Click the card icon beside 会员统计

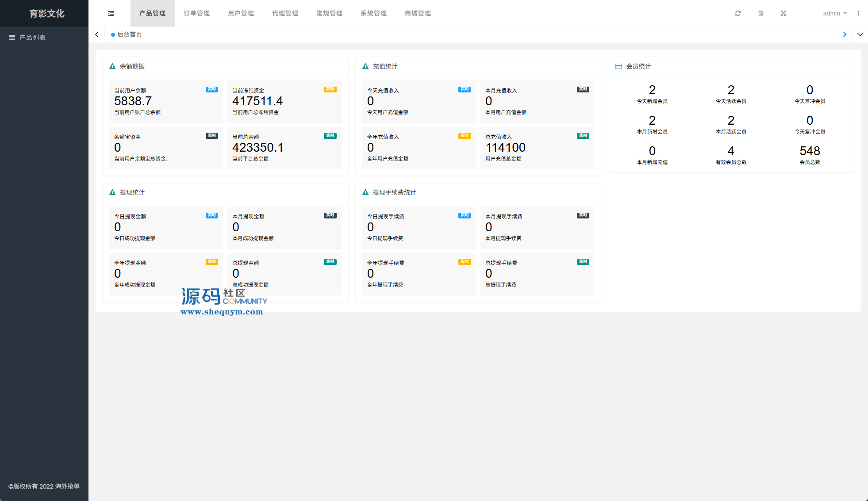point(618,66)
